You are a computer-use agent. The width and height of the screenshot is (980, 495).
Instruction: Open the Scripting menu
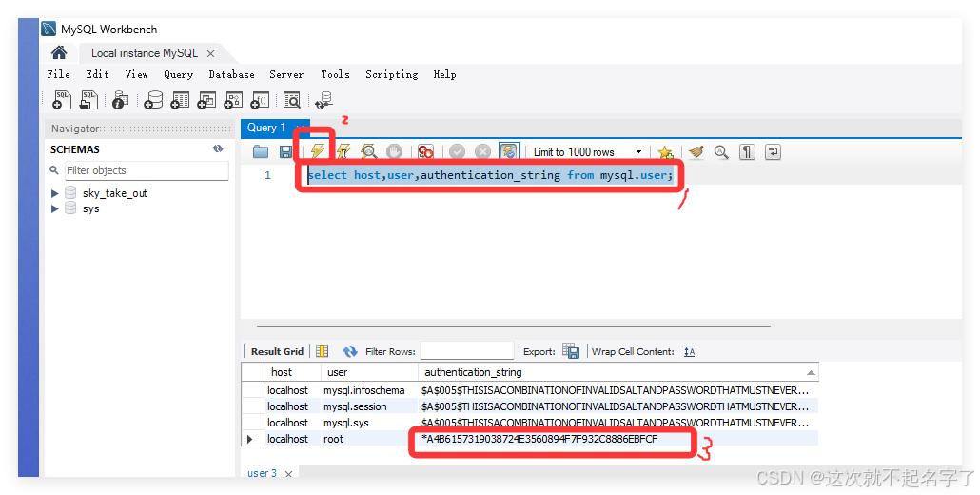(391, 74)
